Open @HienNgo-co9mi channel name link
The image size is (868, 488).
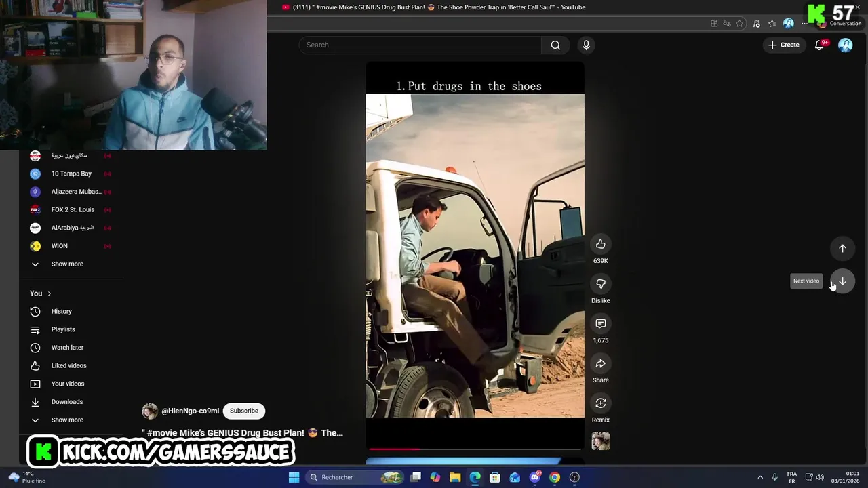190,411
